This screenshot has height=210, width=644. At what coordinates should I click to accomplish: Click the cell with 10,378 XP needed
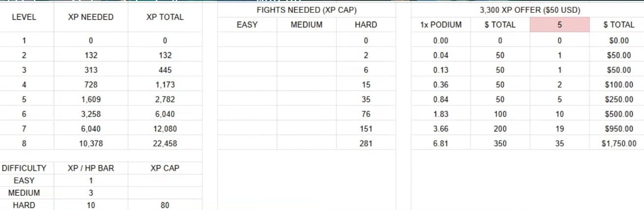pos(91,144)
